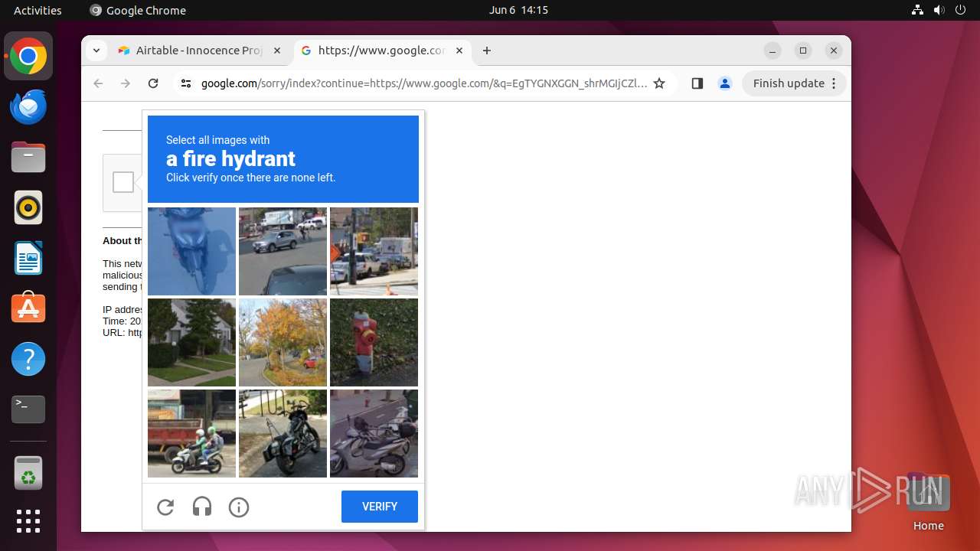This screenshot has height=551, width=980.
Task: Open a new browser tab
Action: point(487,51)
